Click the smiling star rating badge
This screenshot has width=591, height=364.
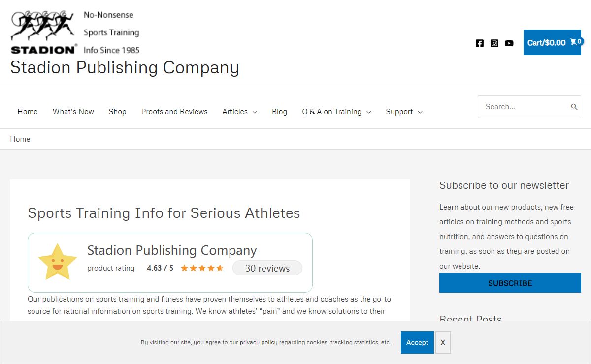(x=58, y=262)
